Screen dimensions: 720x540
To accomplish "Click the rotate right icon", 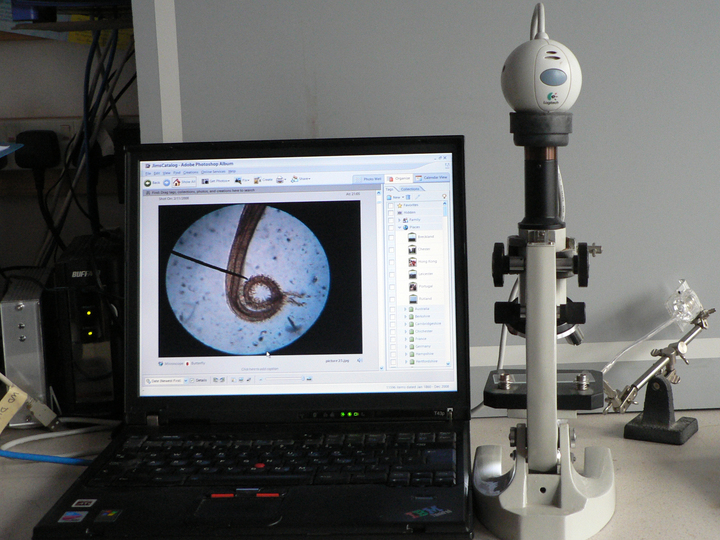I will 222,380.
